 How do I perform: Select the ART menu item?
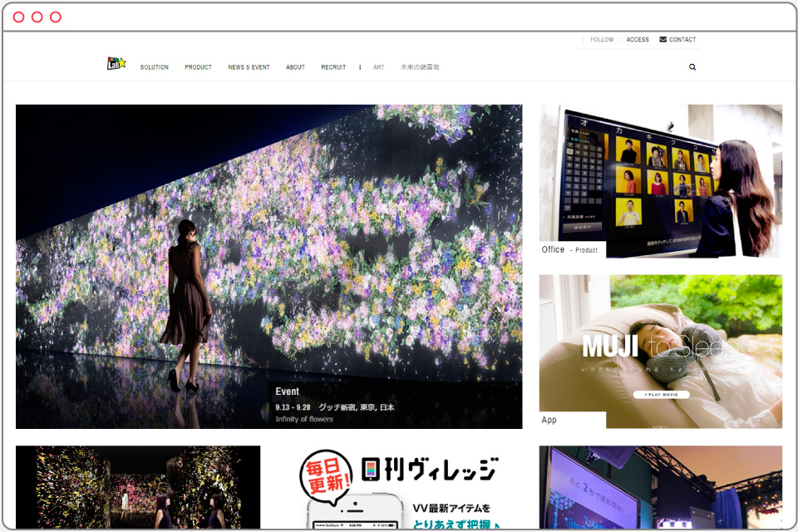pyautogui.click(x=379, y=67)
